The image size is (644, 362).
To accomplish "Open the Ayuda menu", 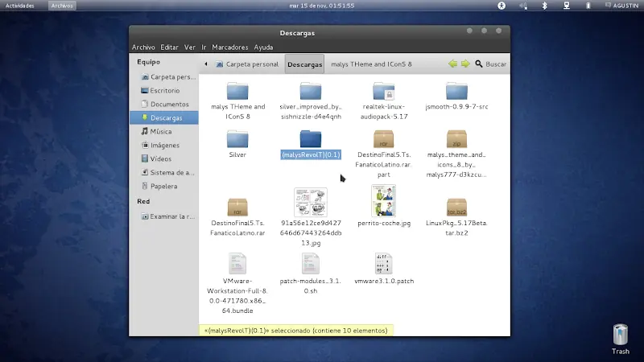I will (x=263, y=47).
